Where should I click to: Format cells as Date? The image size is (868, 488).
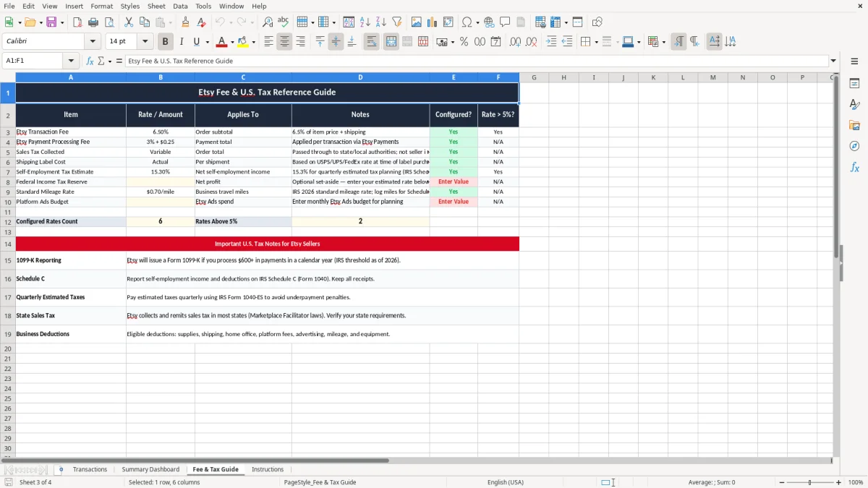pos(495,42)
